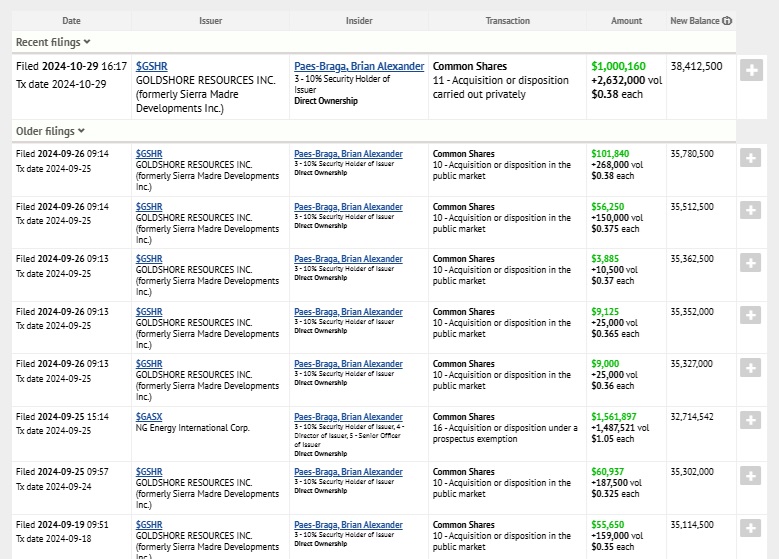Open Paes-Braga insider link in $55,650 row
Image resolution: width=779 pixels, height=559 pixels.
coord(348,525)
